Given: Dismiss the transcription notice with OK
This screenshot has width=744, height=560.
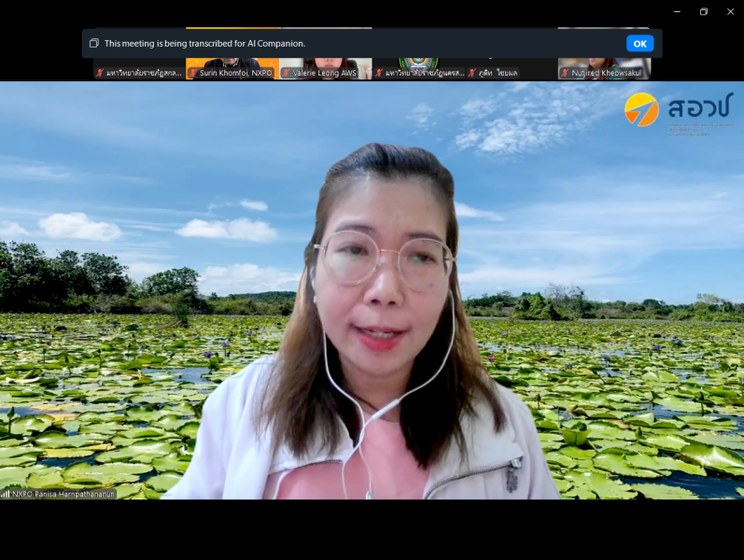Looking at the screenshot, I should [x=639, y=43].
